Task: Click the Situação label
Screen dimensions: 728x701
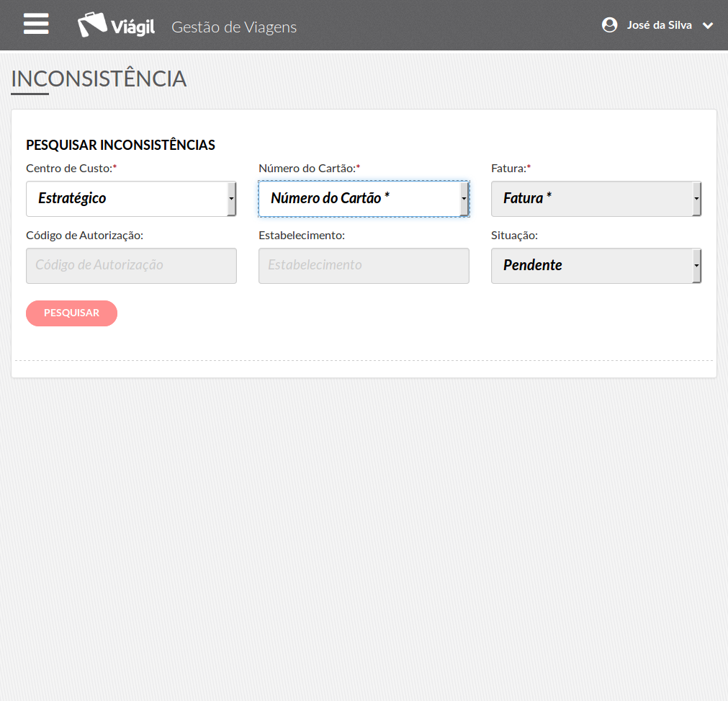Action: [514, 236]
